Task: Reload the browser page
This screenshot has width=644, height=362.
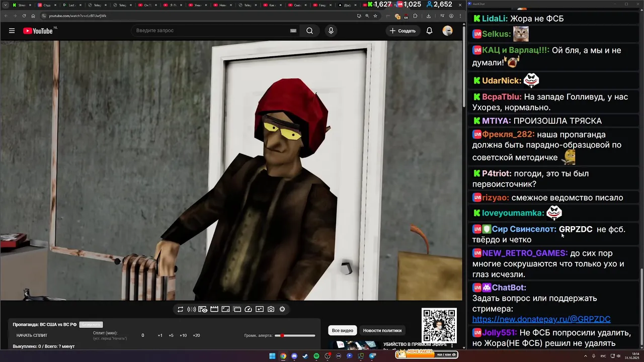Action: [x=24, y=16]
